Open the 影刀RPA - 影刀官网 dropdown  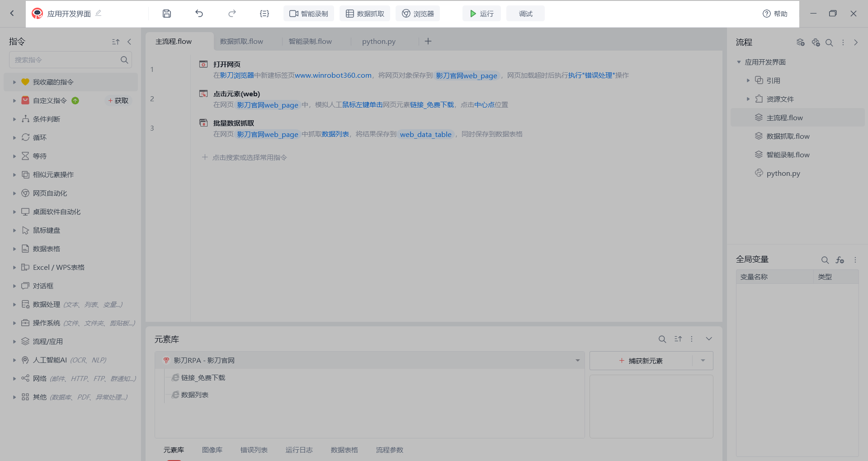[x=577, y=361]
